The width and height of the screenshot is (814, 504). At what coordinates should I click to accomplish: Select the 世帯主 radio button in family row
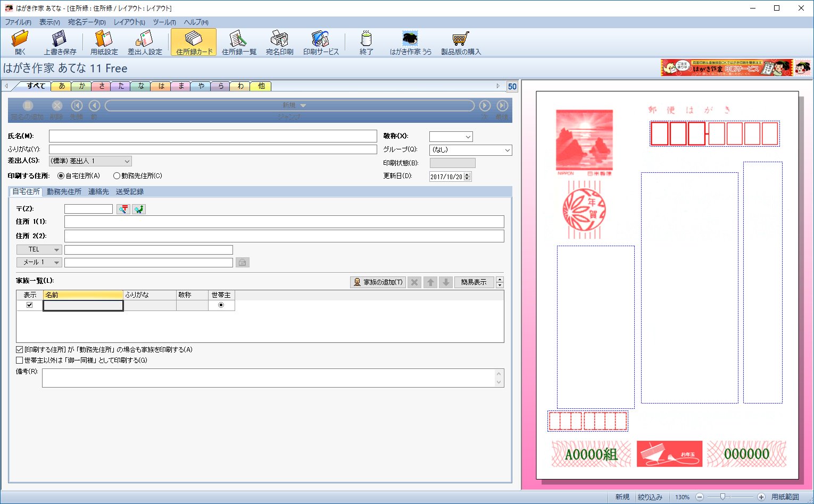coord(221,305)
